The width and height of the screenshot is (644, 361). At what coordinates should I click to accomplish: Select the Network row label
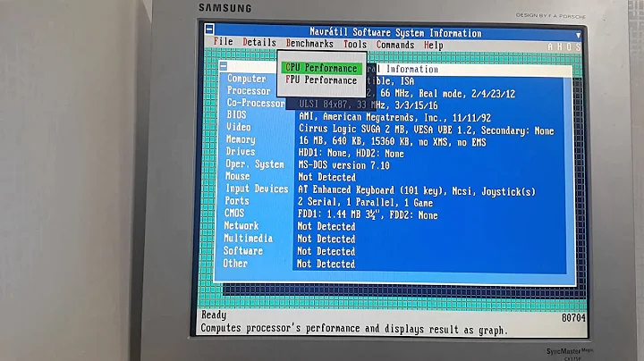click(x=241, y=225)
